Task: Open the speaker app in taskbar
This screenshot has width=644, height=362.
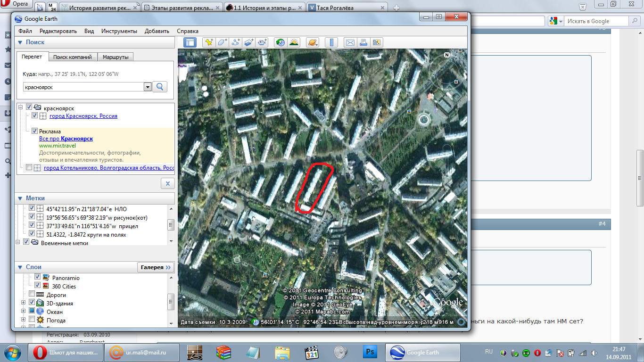Action: coord(341,353)
